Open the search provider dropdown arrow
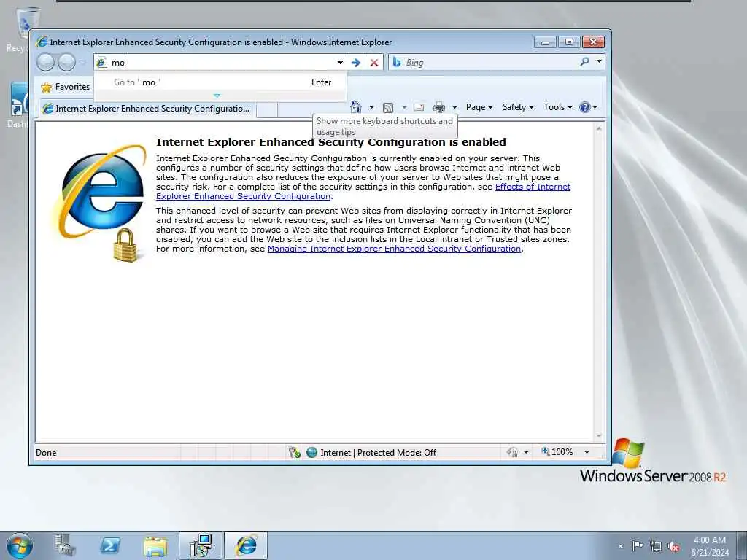The width and height of the screenshot is (747, 560). click(599, 62)
